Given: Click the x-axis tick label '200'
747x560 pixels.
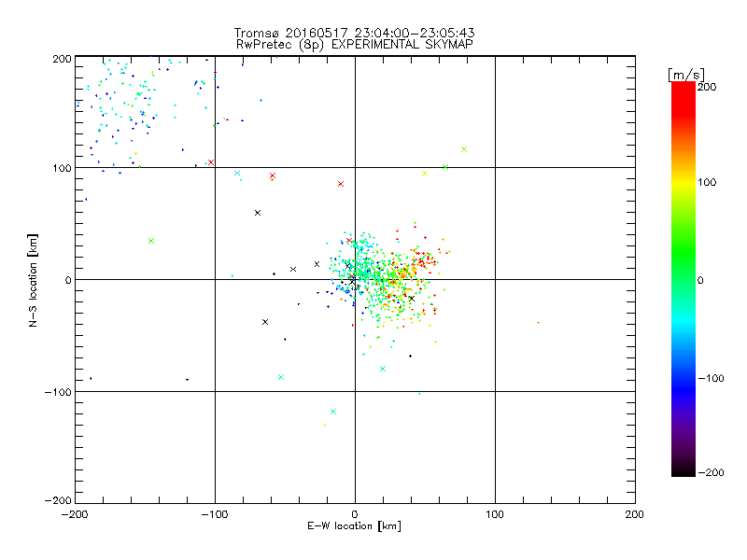Looking at the screenshot, I should (x=635, y=514).
